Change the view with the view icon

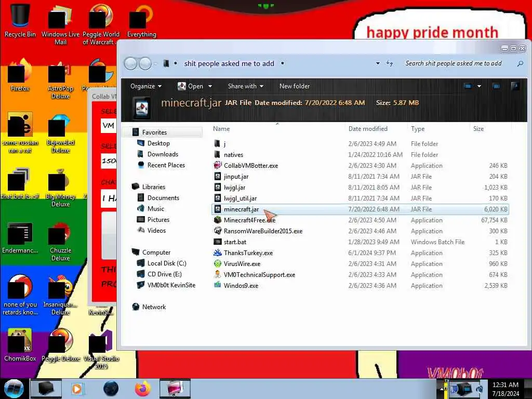468,86
